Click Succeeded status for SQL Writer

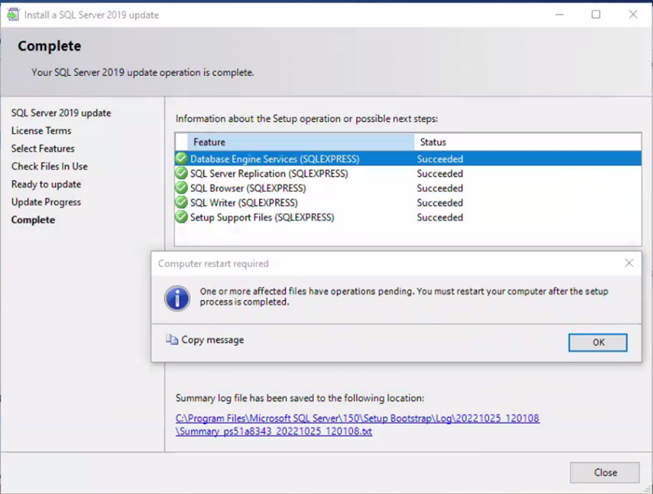[x=440, y=203]
